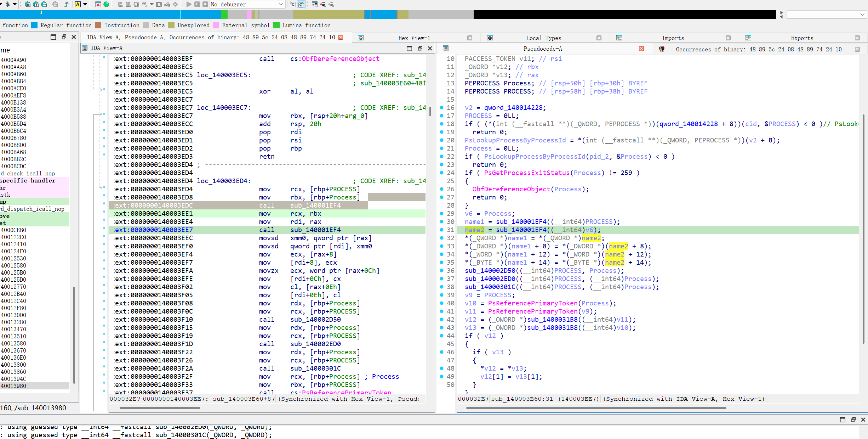This screenshot has width=868, height=439.
Task: Click the Lumina function green swatch
Action: point(276,25)
